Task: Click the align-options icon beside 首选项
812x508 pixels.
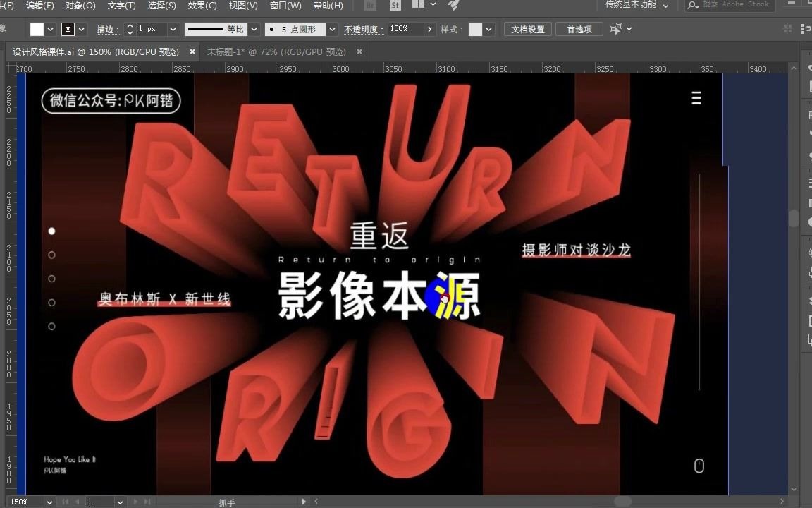Action: point(619,28)
